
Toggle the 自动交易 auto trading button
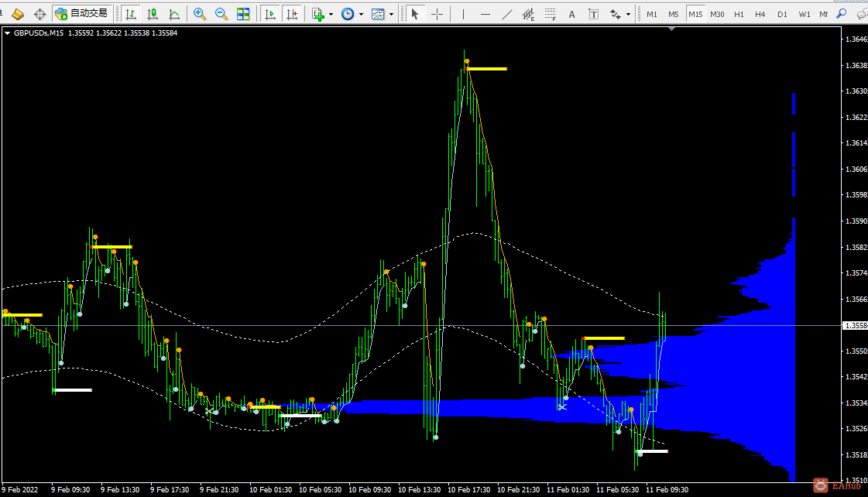(81, 14)
